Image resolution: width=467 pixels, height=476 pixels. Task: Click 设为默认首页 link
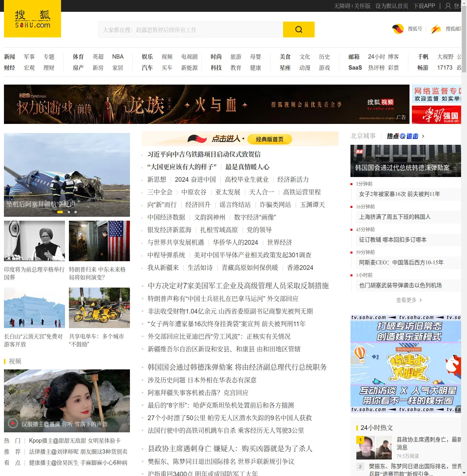(x=392, y=6)
